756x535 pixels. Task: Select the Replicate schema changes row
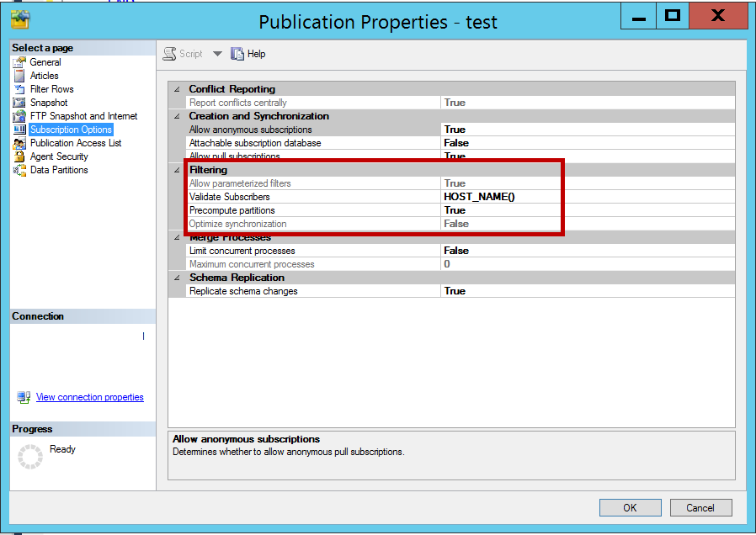[460, 291]
